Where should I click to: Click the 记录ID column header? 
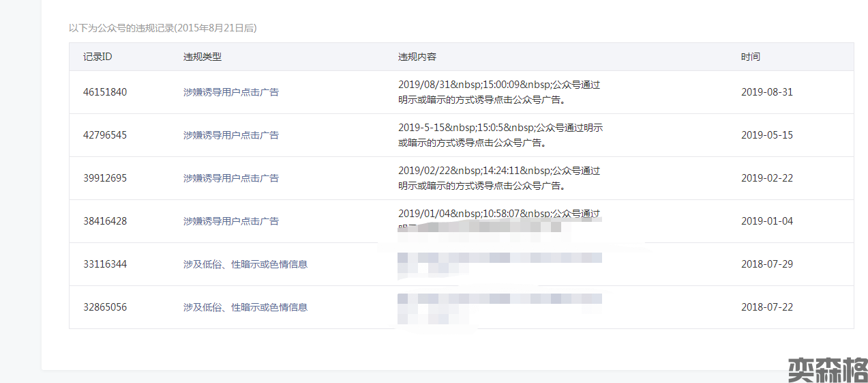[98, 57]
